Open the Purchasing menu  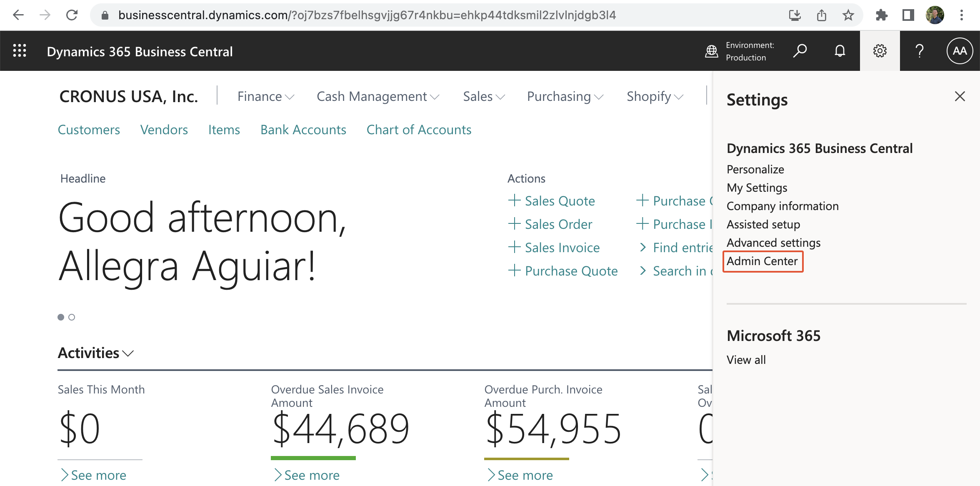565,97
